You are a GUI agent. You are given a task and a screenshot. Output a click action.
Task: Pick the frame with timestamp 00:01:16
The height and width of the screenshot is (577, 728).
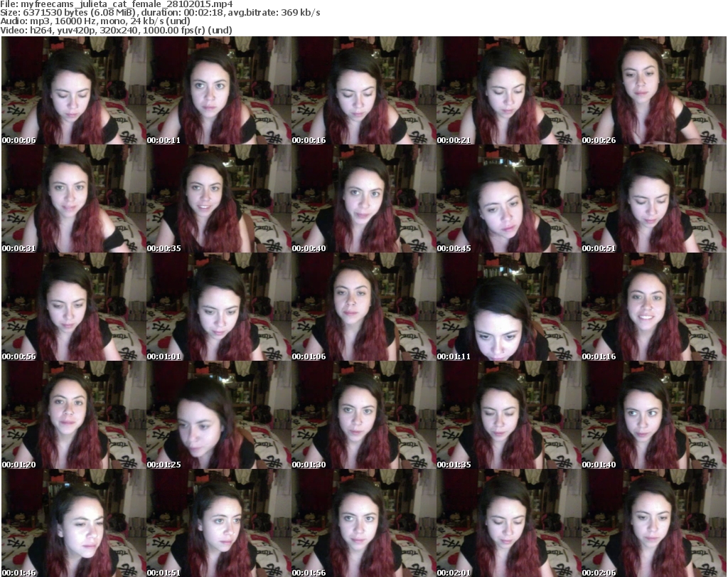(654, 307)
